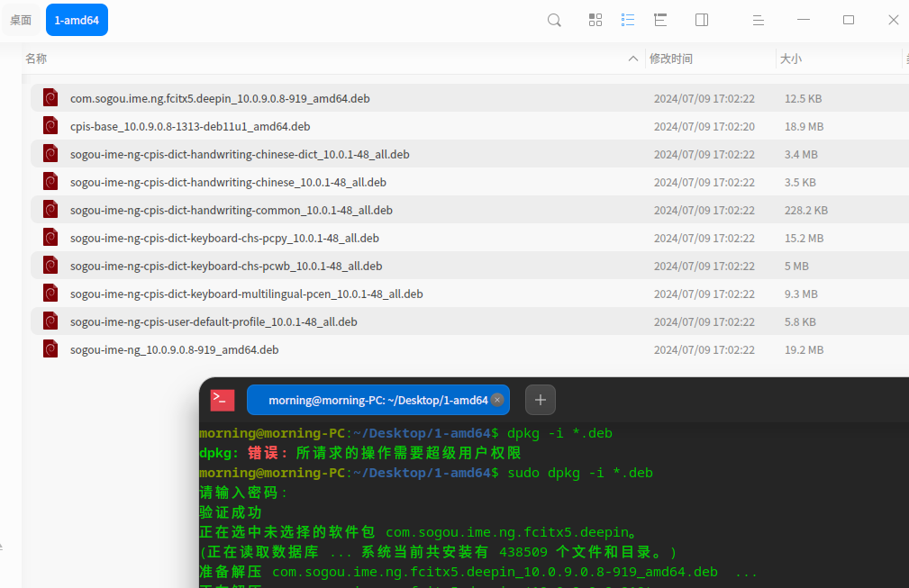Viewport: 909px width, 588px height.
Task: Click the 名称 column header
Action: pyautogui.click(x=36, y=59)
